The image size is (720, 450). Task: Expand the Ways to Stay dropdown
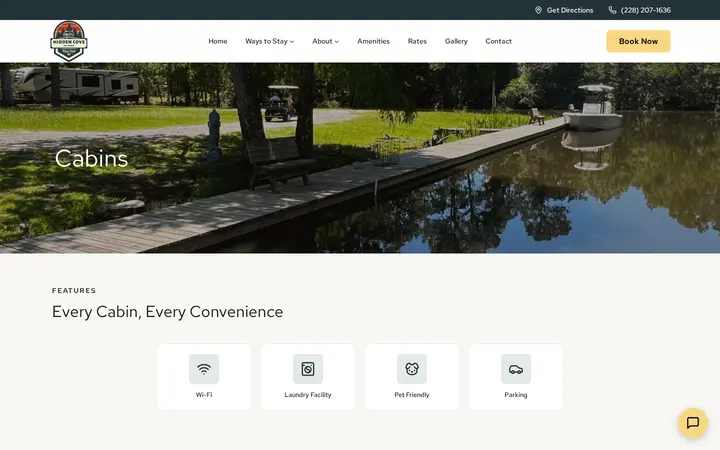point(270,41)
